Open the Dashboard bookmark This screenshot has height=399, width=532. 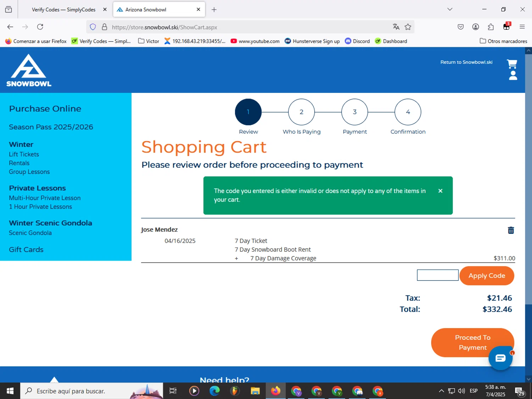coord(391,41)
